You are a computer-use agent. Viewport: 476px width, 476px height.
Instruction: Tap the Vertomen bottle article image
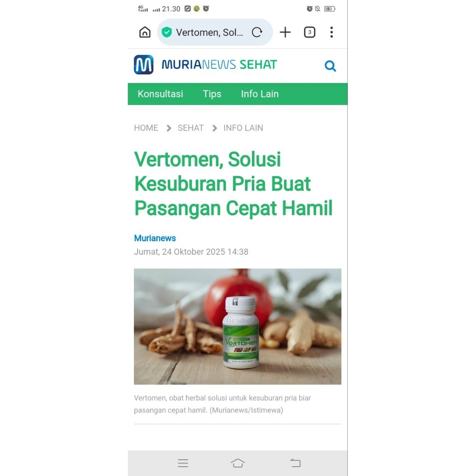(x=238, y=326)
